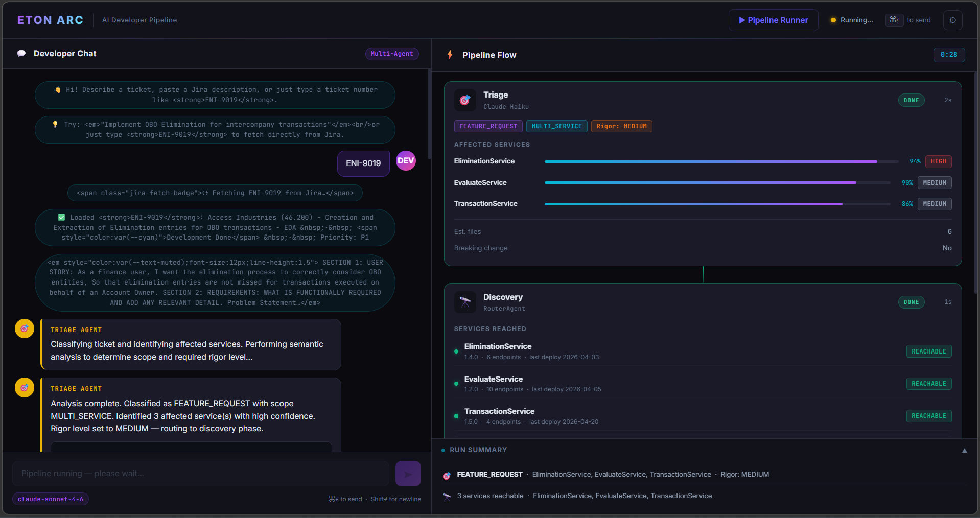Click first Triage Agent avatar icon

tap(25, 328)
